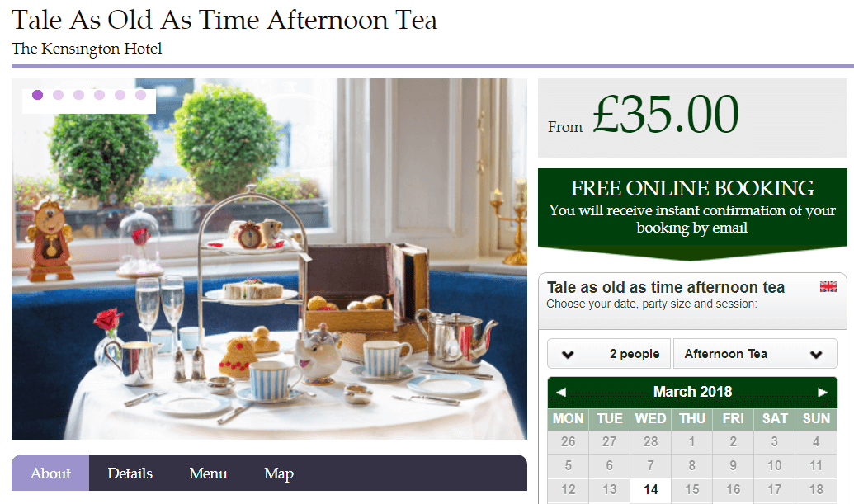
Task: Switch to the second carousel dot
Action: tap(59, 95)
